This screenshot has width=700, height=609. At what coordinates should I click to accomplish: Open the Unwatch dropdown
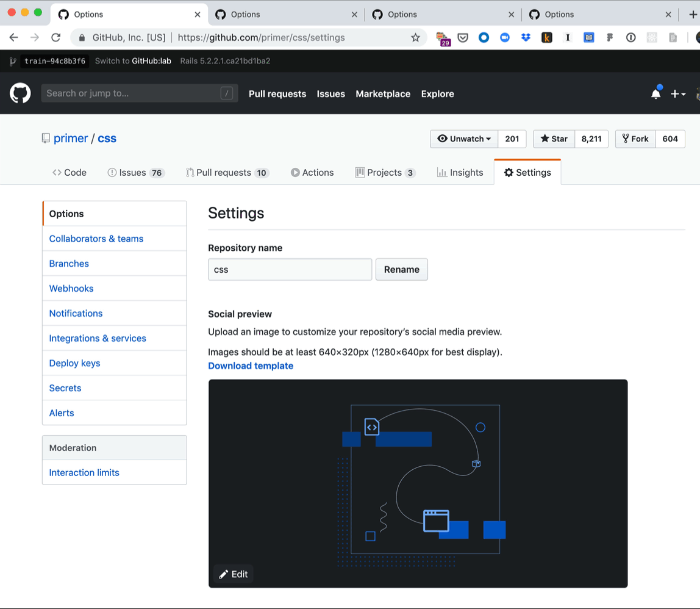(x=464, y=139)
